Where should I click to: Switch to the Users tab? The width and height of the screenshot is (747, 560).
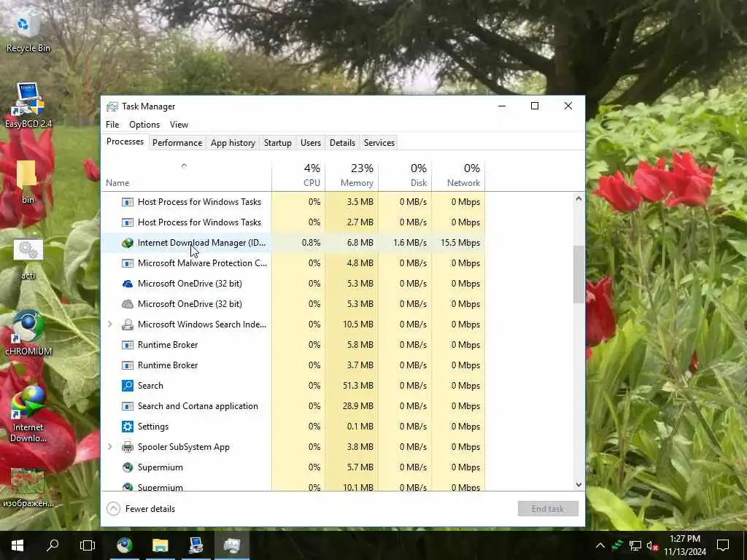pos(311,143)
